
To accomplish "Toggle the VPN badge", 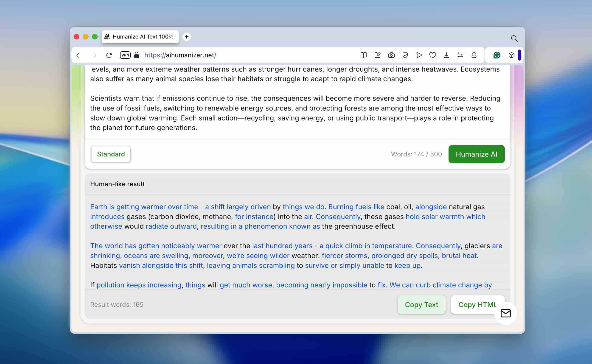I will click(x=125, y=55).
